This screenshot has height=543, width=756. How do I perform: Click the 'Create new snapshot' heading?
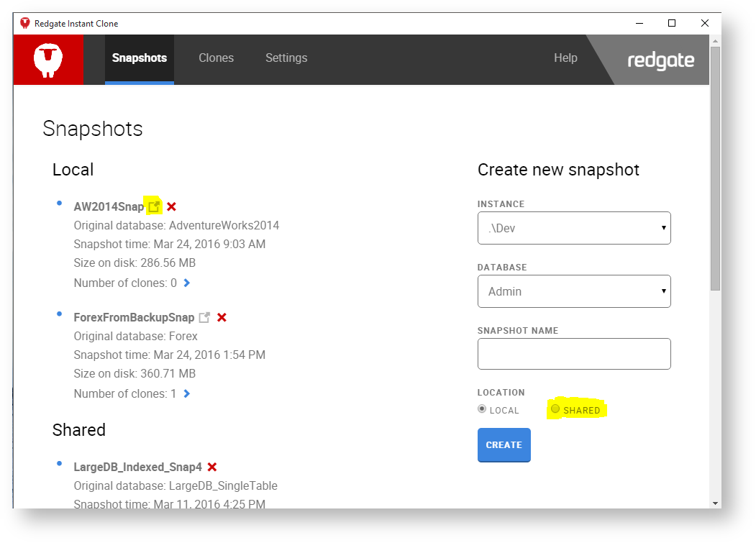(558, 170)
